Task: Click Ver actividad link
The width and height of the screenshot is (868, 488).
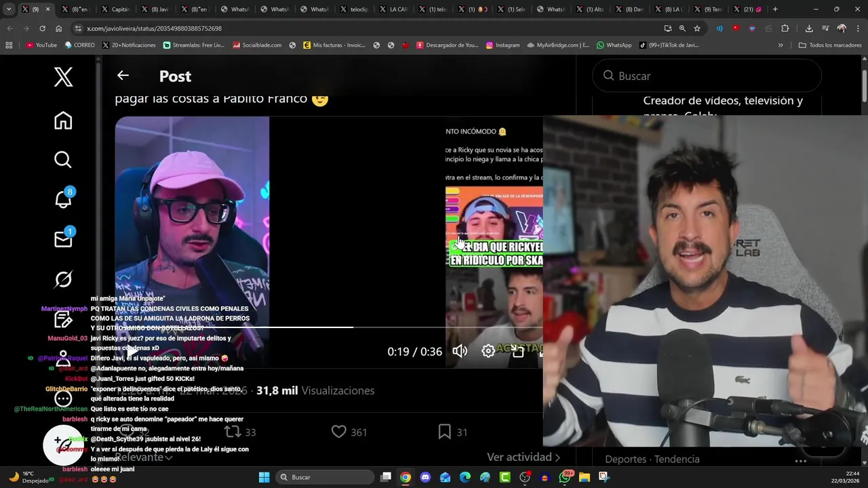Action: (524, 457)
